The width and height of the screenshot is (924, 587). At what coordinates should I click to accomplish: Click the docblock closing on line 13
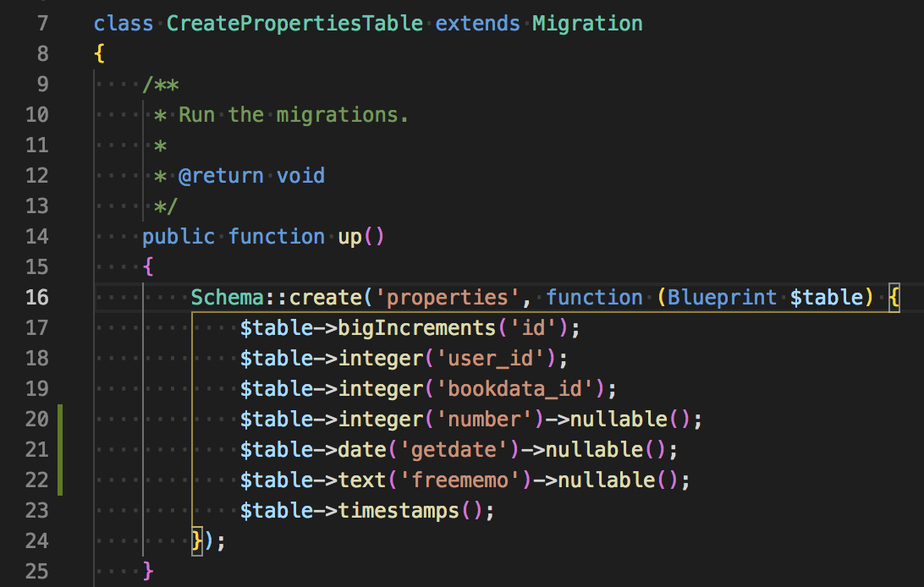(165, 206)
